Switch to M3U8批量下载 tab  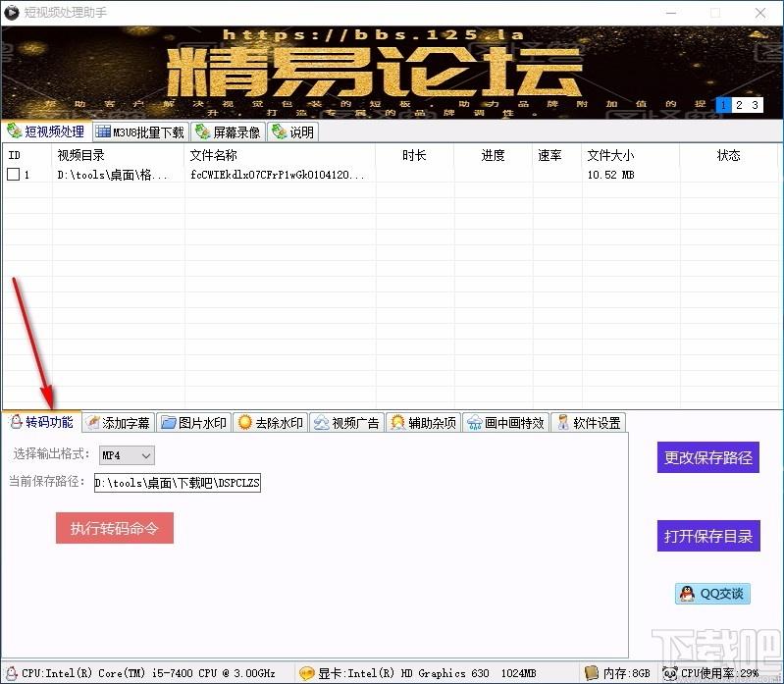(x=140, y=132)
